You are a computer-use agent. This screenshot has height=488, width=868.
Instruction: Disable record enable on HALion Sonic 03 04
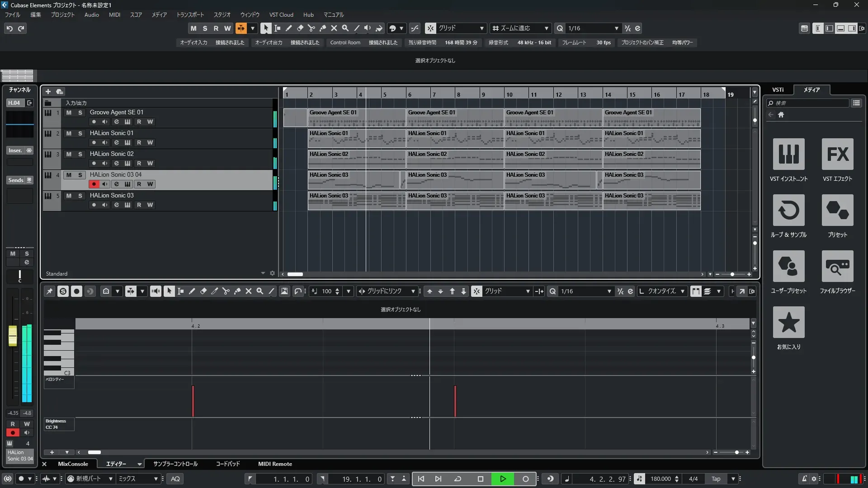click(x=94, y=184)
